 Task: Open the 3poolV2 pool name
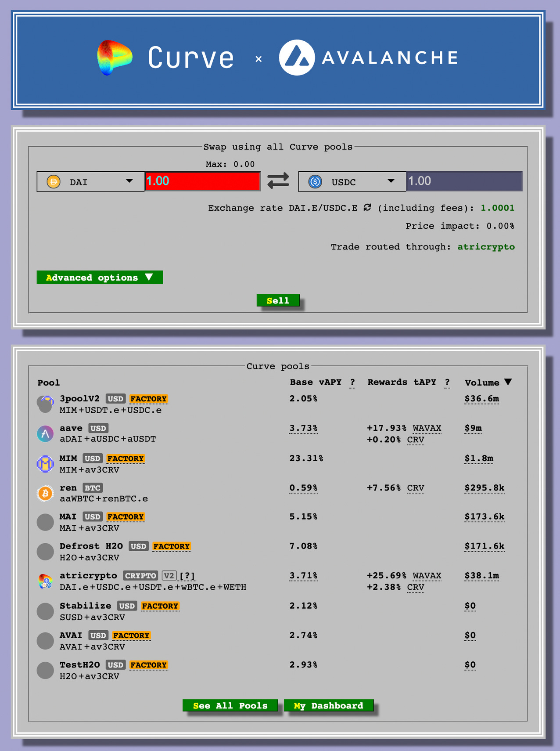80,399
